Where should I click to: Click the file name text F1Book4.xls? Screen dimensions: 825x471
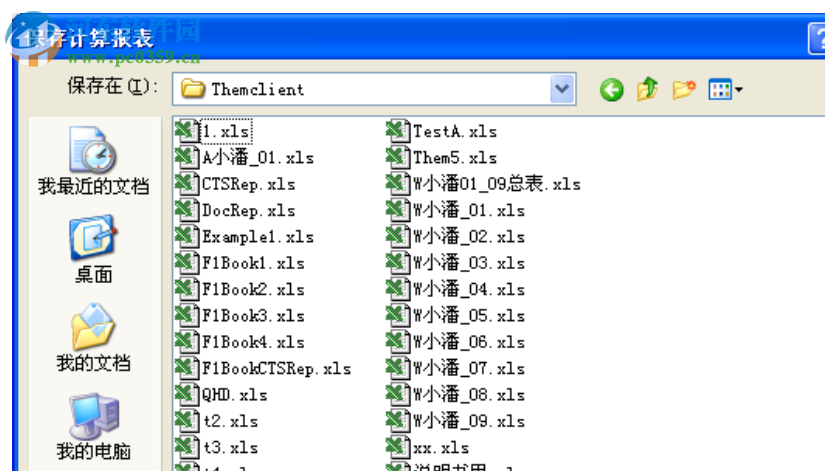coord(254,342)
